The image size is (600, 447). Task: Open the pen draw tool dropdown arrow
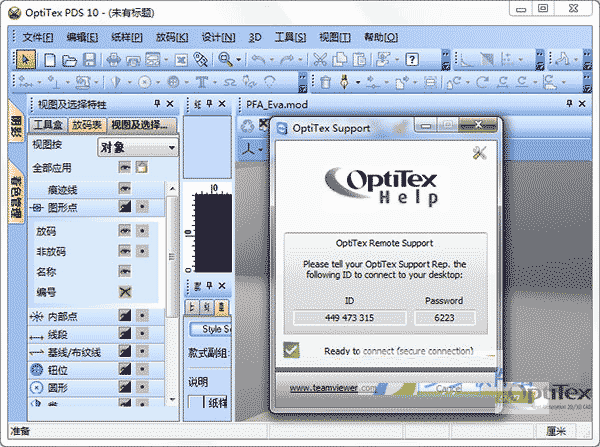358,82
